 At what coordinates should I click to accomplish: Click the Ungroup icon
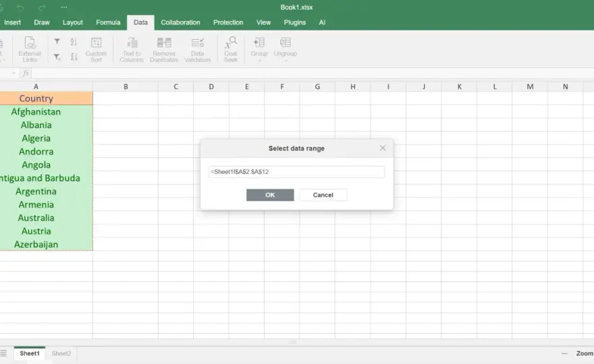point(286,42)
